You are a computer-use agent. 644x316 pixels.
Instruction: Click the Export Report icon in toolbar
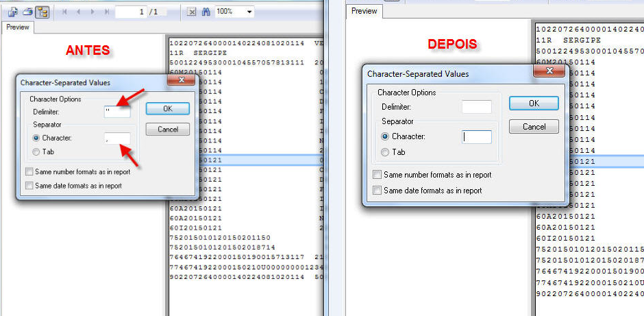[13, 12]
